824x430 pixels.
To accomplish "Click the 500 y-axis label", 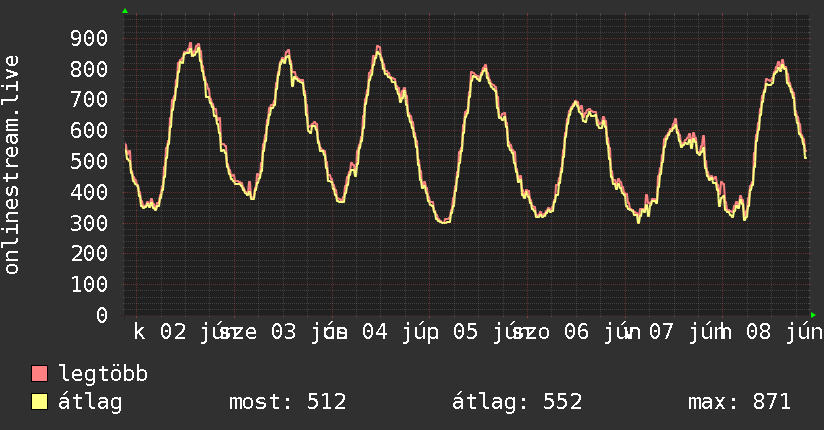I will 89,161.
